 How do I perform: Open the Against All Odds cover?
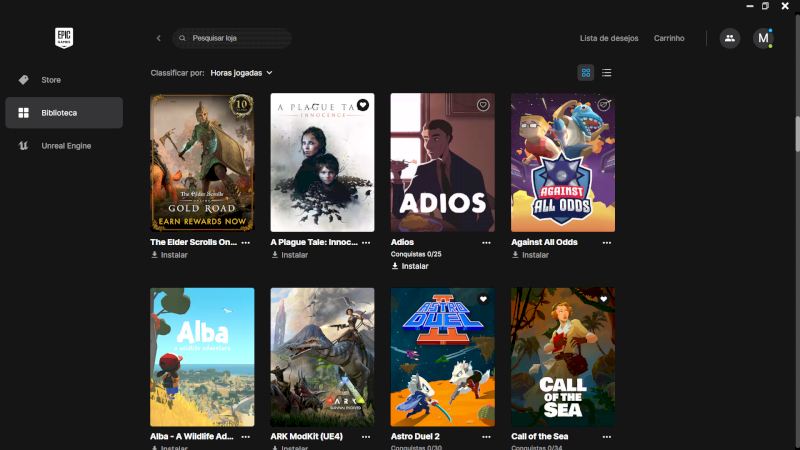(x=563, y=163)
